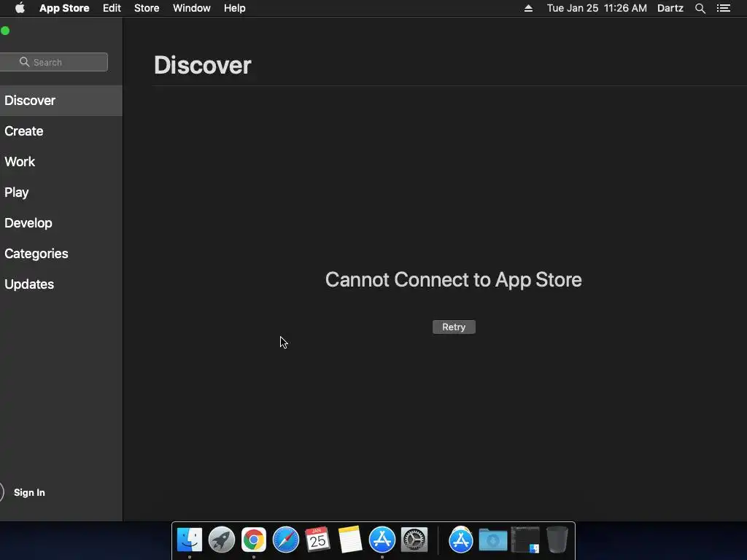Click the Dartz user menu

click(670, 8)
